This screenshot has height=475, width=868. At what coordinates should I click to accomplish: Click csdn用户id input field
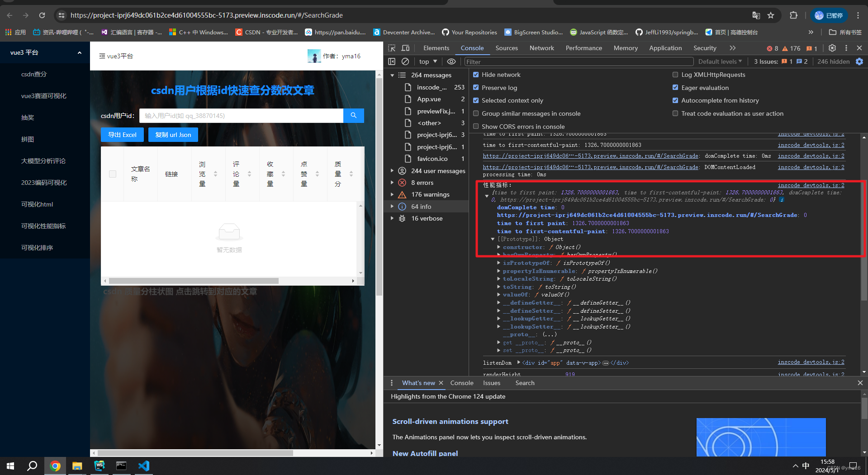[242, 116]
